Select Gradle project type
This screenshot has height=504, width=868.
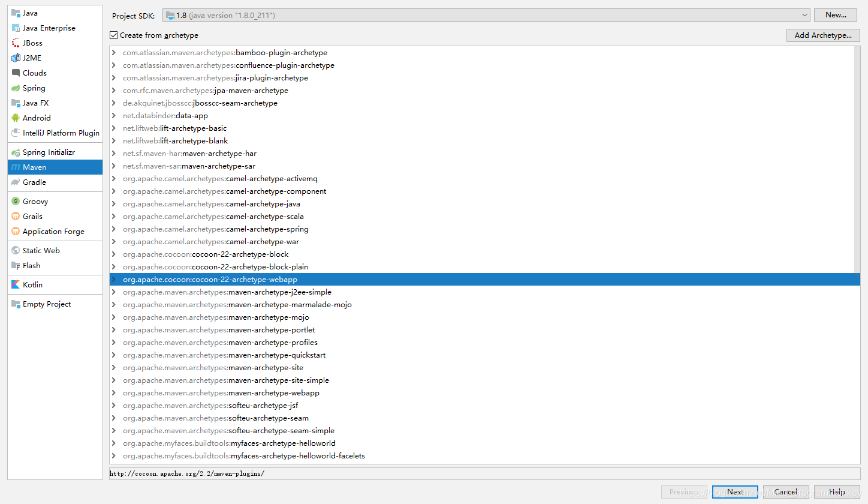55,182
